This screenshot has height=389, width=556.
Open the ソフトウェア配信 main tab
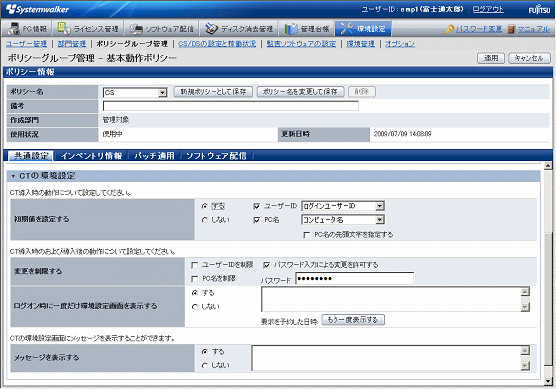point(161,28)
